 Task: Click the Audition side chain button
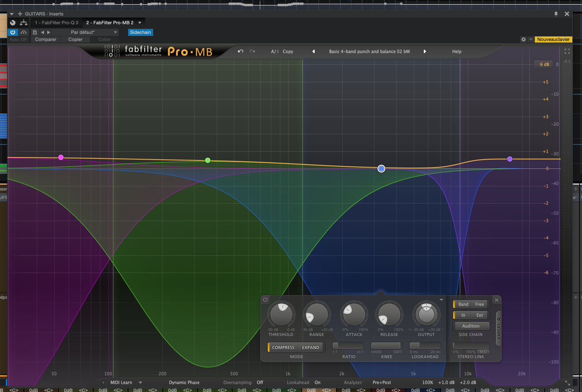point(471,326)
